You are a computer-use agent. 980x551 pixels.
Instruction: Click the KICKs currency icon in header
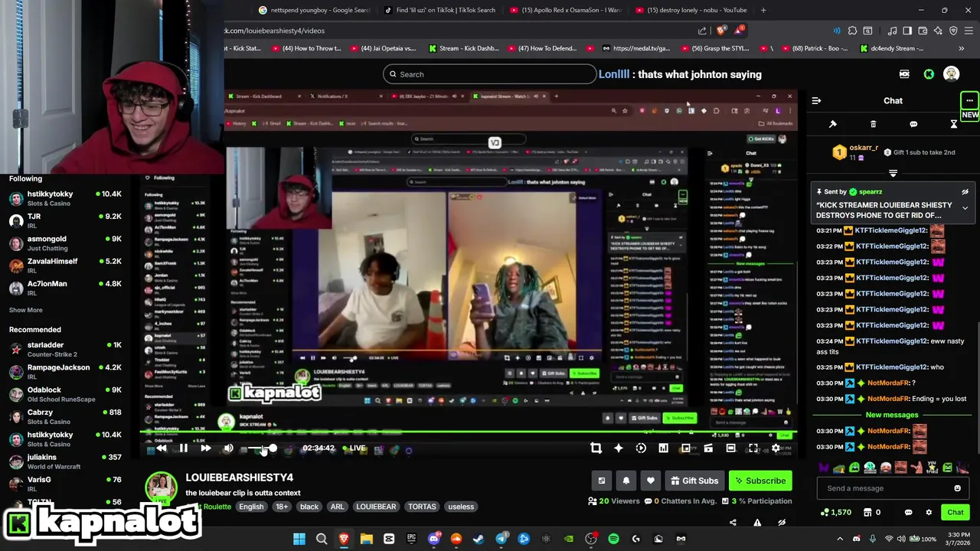tap(904, 74)
